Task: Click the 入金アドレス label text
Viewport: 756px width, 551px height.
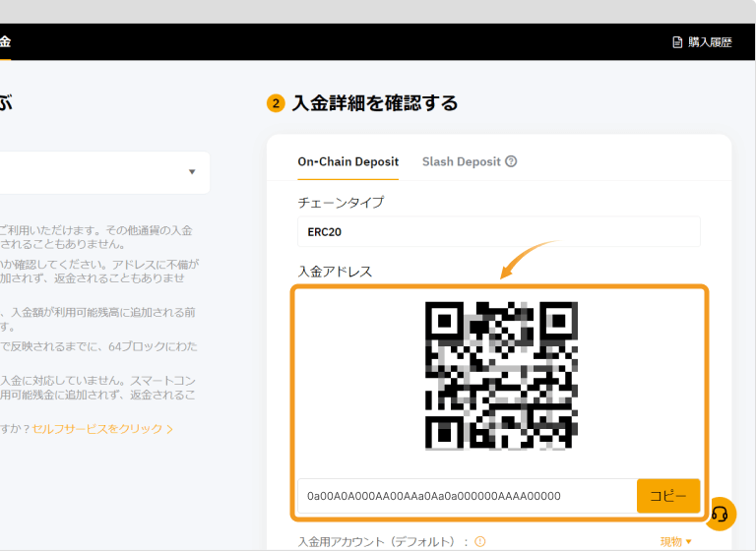Action: coord(335,272)
